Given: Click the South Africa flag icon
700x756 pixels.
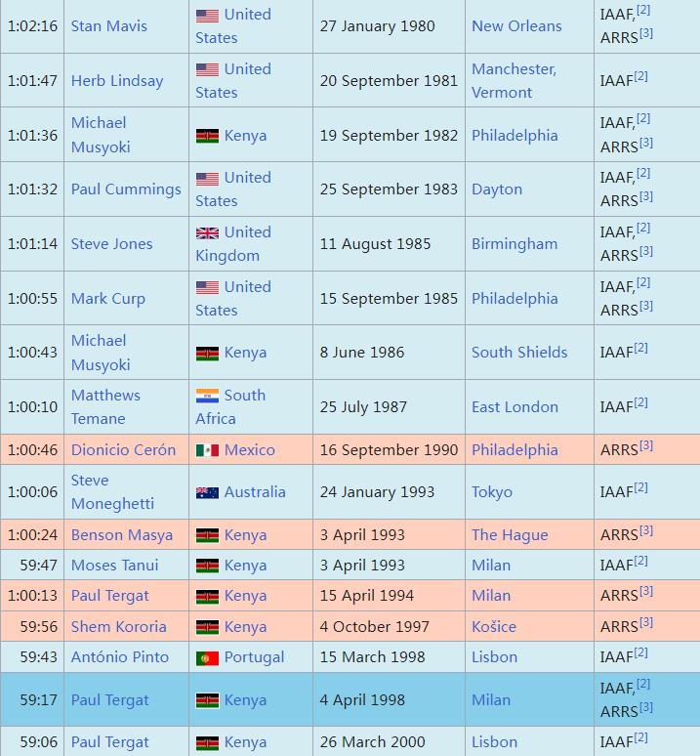Looking at the screenshot, I should coord(207,396).
